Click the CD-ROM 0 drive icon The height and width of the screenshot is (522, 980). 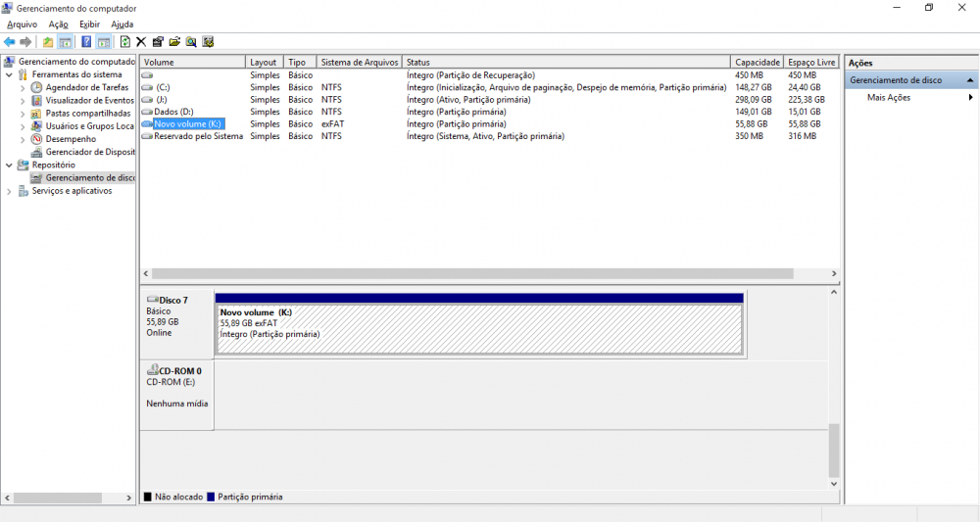152,370
